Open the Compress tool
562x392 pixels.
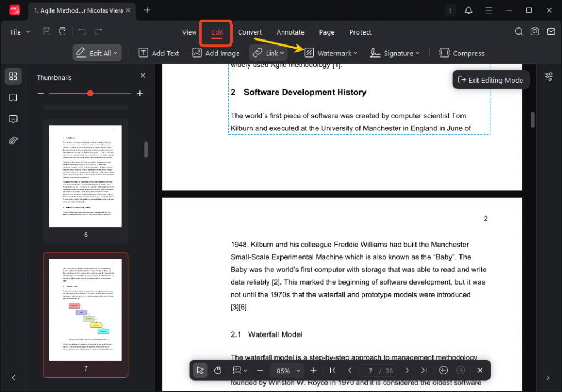pos(462,53)
